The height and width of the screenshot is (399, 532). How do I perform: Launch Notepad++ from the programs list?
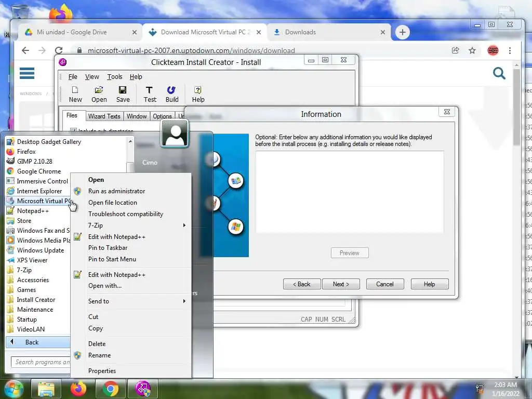[x=33, y=211]
